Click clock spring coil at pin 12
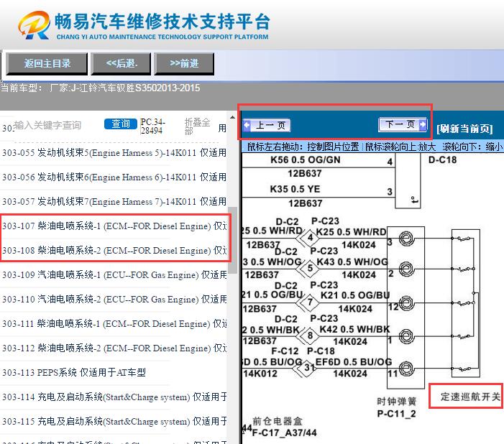Viewport: 504px width, 444px height. (x=406, y=302)
